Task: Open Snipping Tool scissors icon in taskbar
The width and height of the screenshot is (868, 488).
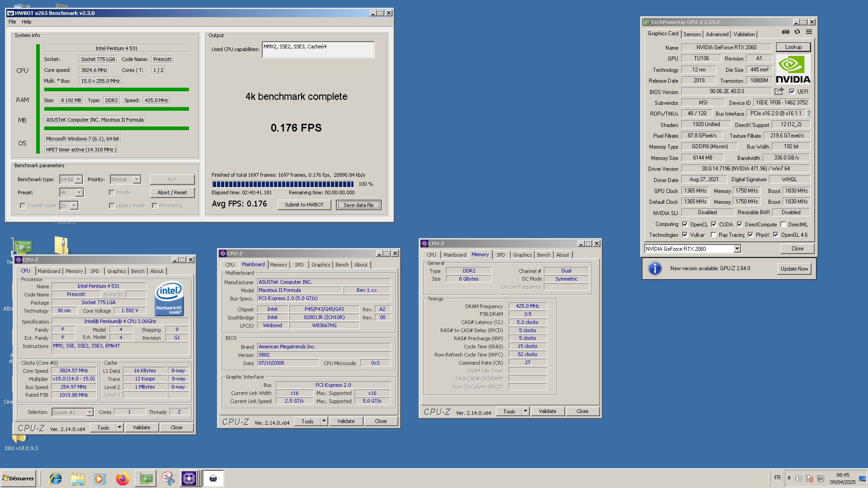Action: pos(168,479)
